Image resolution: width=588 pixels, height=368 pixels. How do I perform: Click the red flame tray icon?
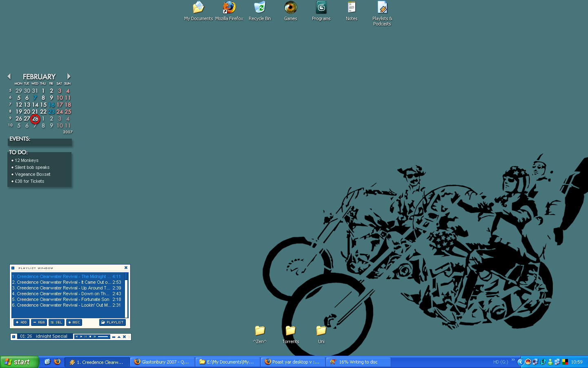(x=528, y=362)
